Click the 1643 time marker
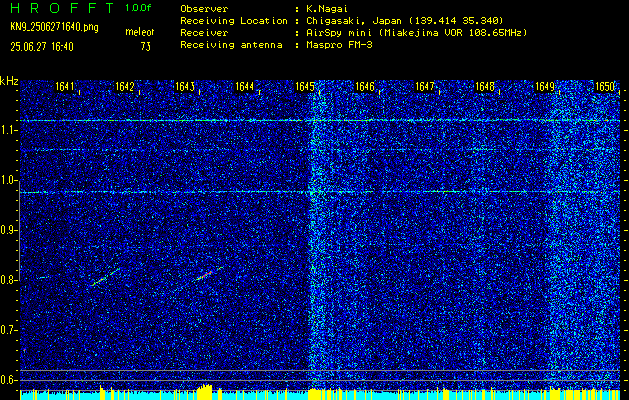Viewport: 629px width, 400px height. pyautogui.click(x=185, y=87)
